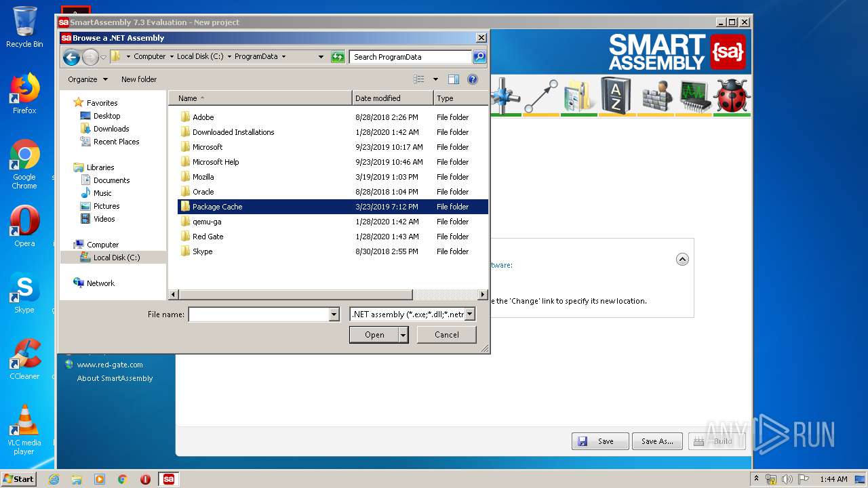Click Start menu button
868x488 pixels.
pyautogui.click(x=18, y=479)
